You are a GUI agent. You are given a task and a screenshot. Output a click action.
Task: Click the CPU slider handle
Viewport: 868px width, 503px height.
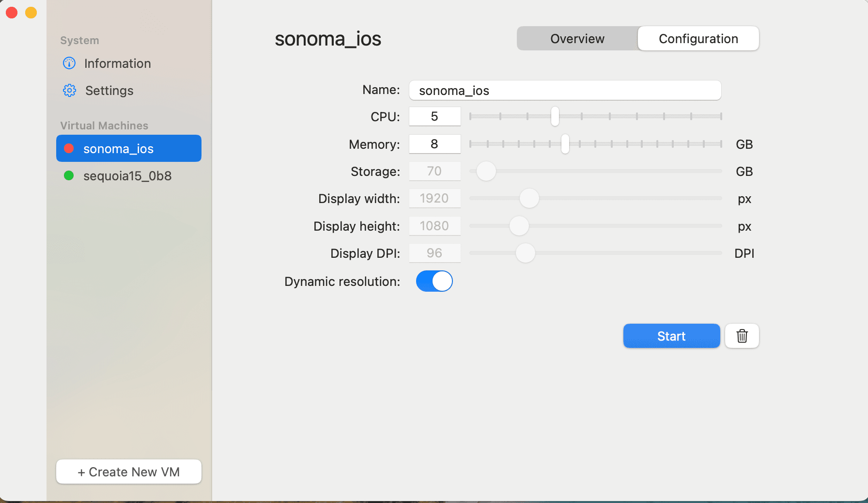point(555,117)
